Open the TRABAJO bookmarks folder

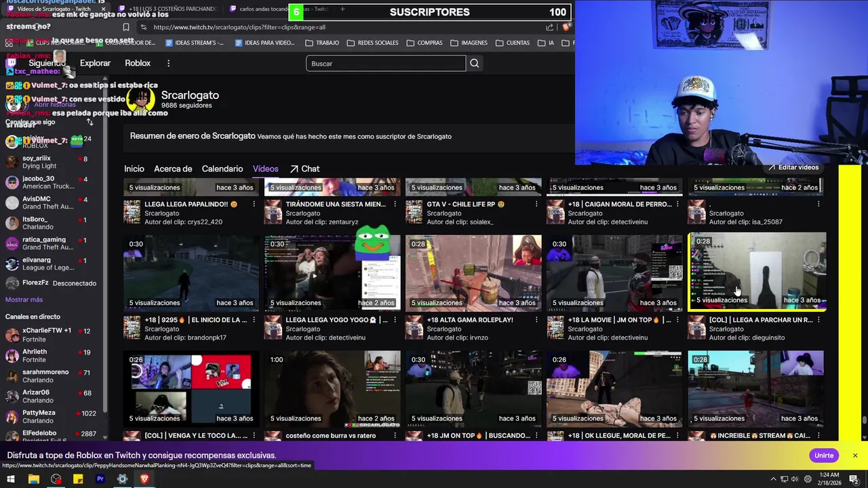pos(322,43)
